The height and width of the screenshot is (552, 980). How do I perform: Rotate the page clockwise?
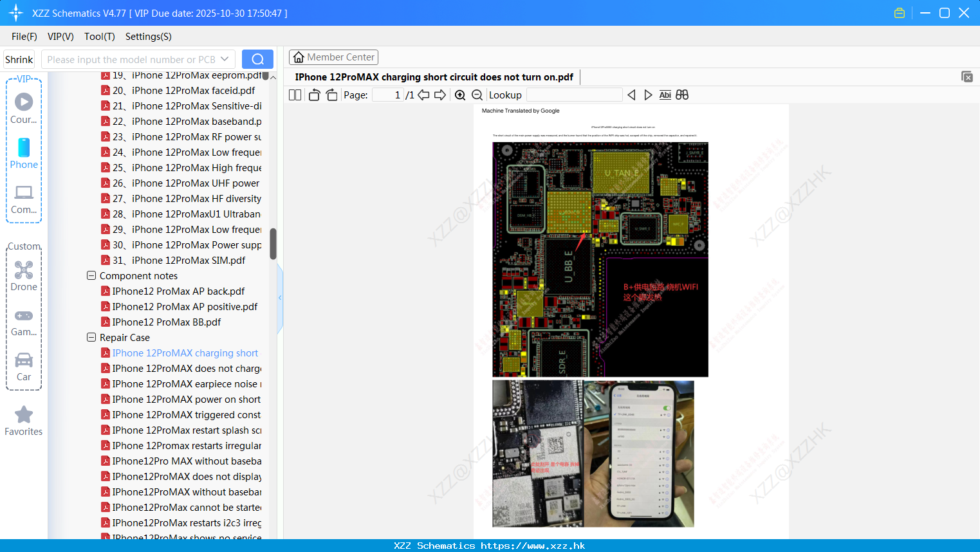332,95
